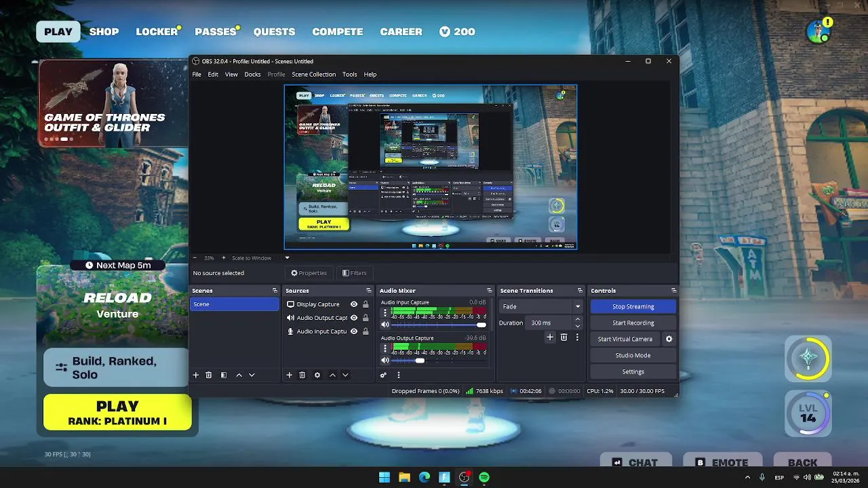
Task: Open the Filters button for sources
Action: coord(355,273)
